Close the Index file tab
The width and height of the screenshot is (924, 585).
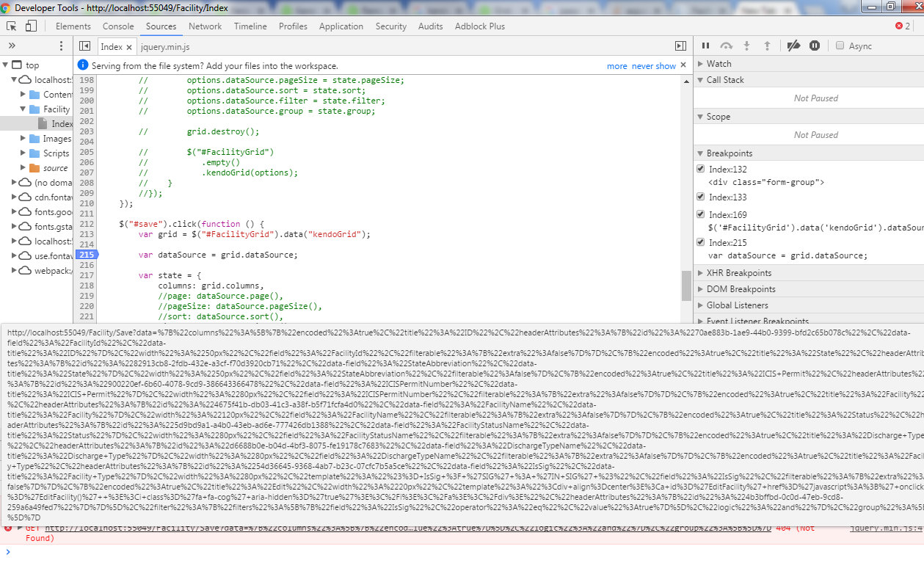[x=129, y=47]
